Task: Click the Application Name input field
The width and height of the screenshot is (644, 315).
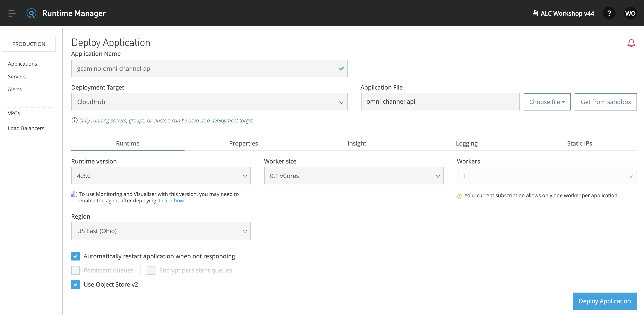Action: (x=210, y=68)
